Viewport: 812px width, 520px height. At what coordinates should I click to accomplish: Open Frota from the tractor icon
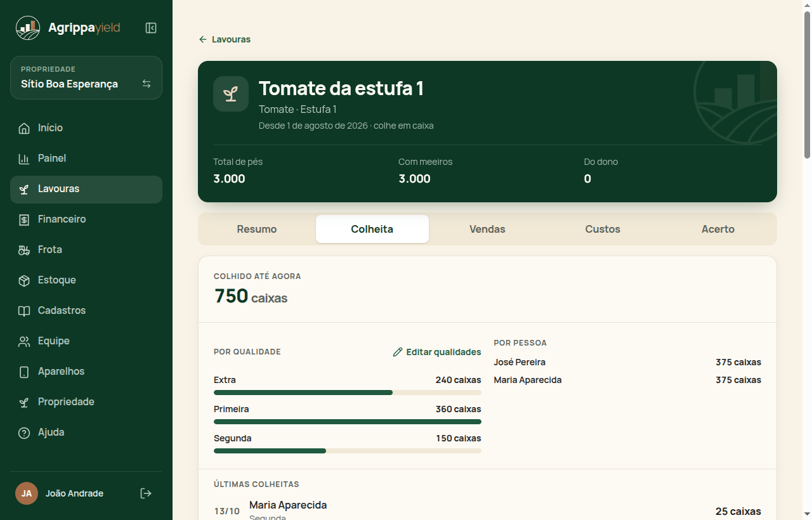coord(24,250)
